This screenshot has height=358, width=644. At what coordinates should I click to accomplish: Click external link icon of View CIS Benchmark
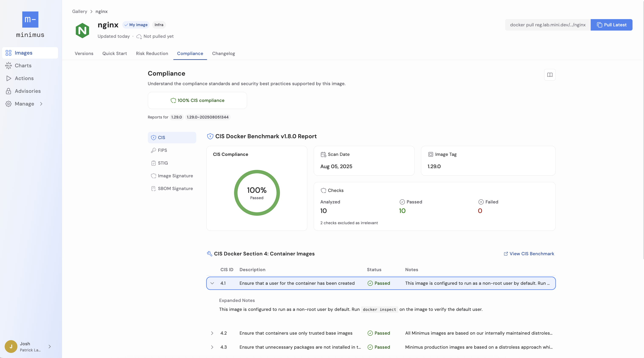506,254
